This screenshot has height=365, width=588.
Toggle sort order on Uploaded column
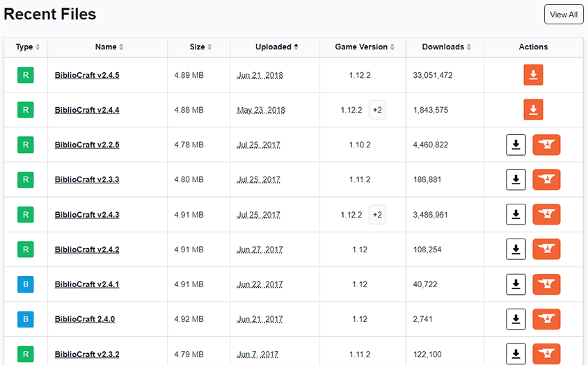tap(276, 47)
